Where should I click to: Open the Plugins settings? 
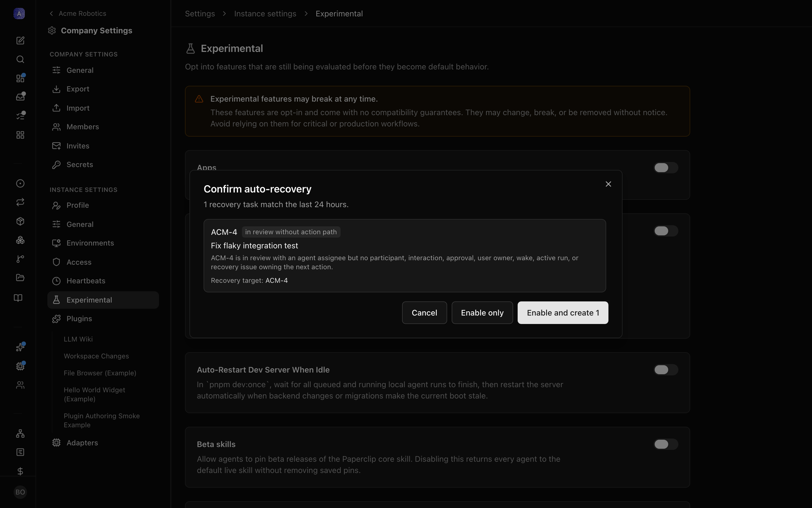[x=103, y=319]
